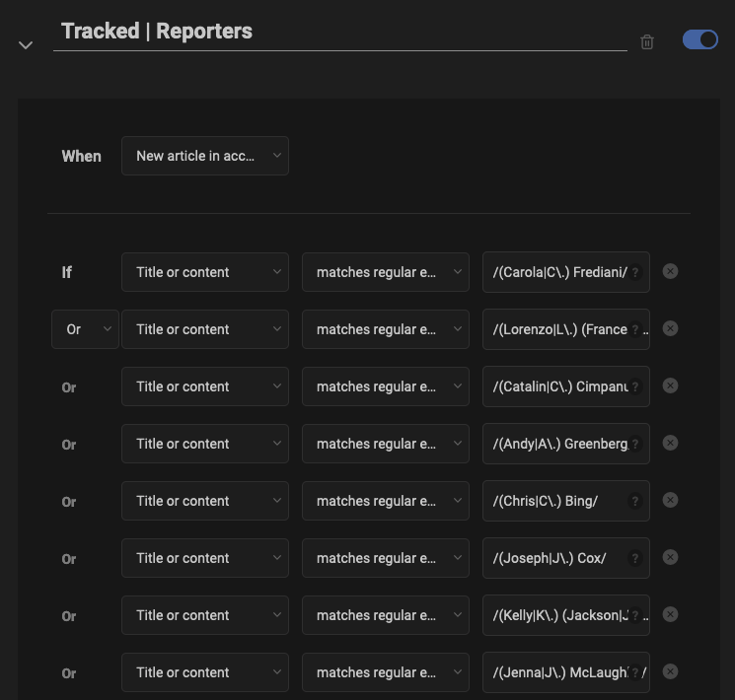Open matches regular expression dropdown for Greenberg row

click(x=386, y=444)
